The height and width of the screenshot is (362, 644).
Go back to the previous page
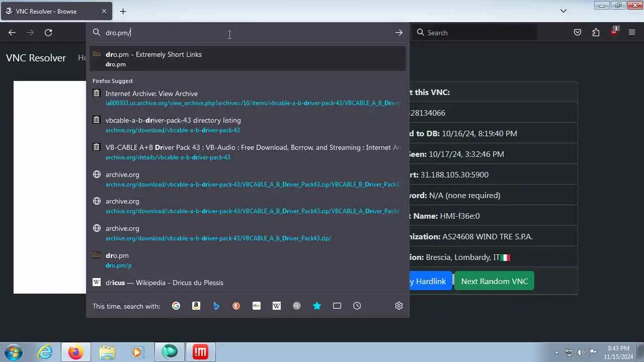pos(12,33)
